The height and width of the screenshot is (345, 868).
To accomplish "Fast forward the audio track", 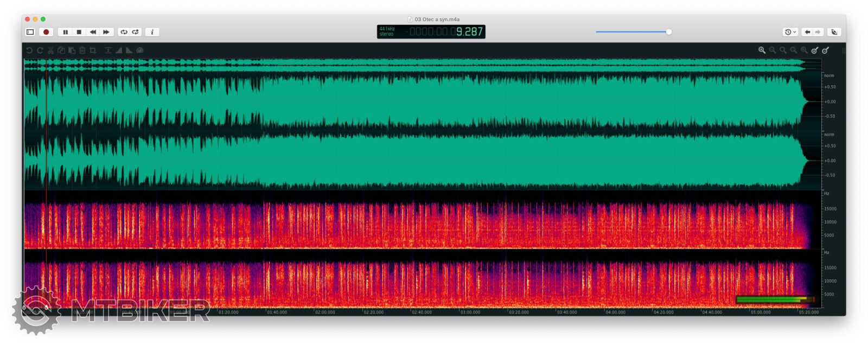I will [x=106, y=32].
